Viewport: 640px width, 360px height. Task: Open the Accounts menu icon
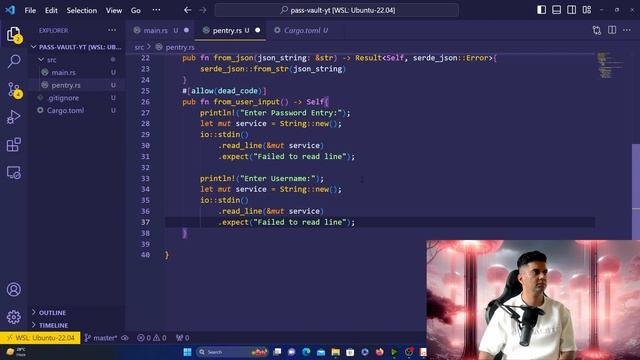14,289
